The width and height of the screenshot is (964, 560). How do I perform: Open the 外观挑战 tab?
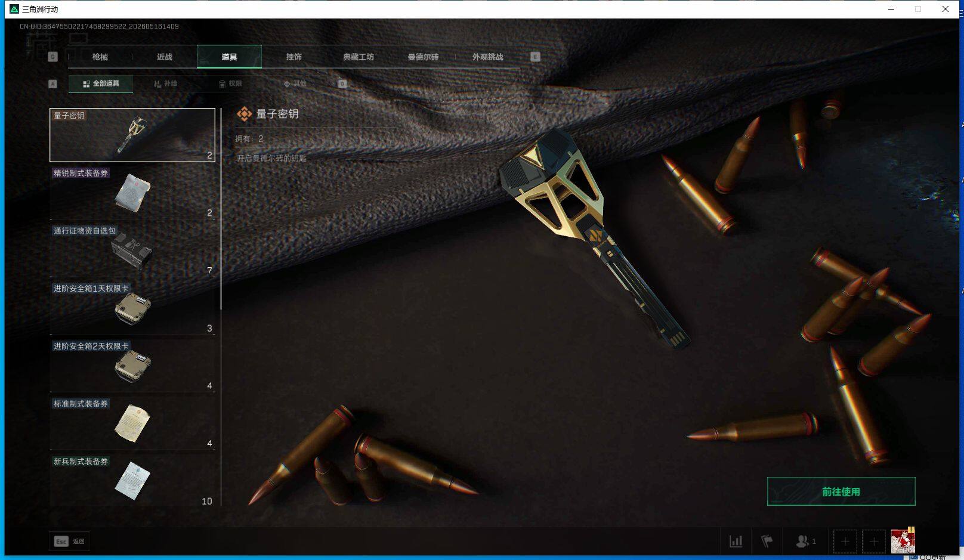[487, 57]
